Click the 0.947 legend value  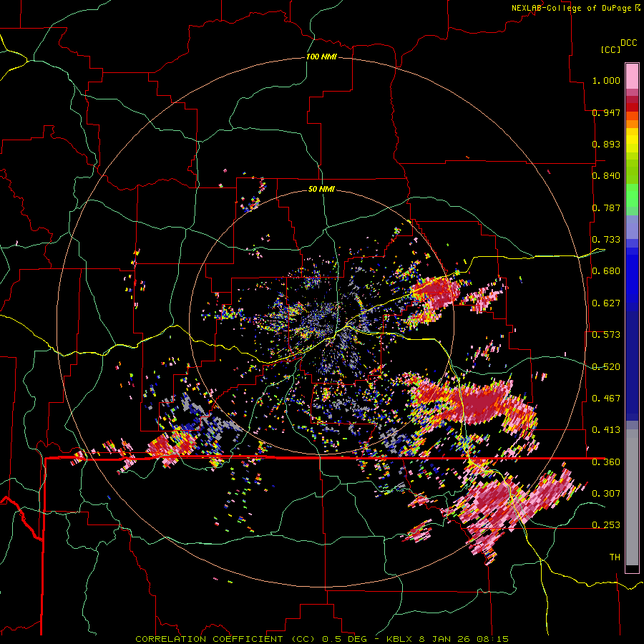click(x=606, y=112)
